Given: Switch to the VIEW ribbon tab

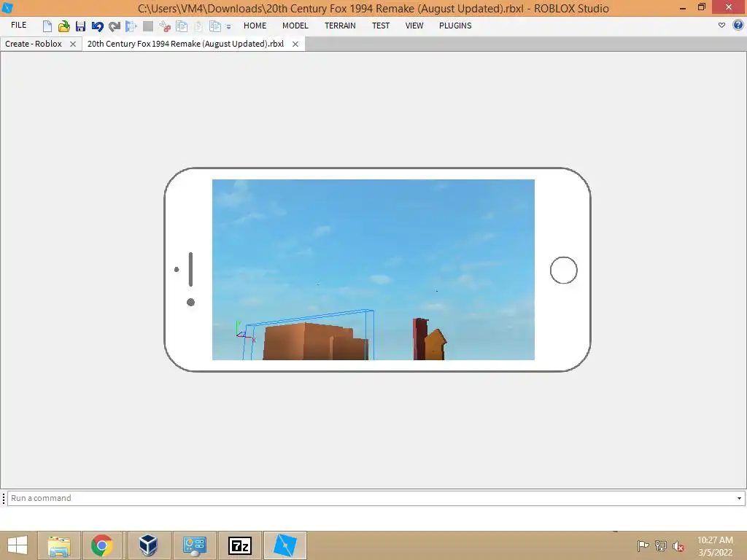Looking at the screenshot, I should tap(414, 26).
